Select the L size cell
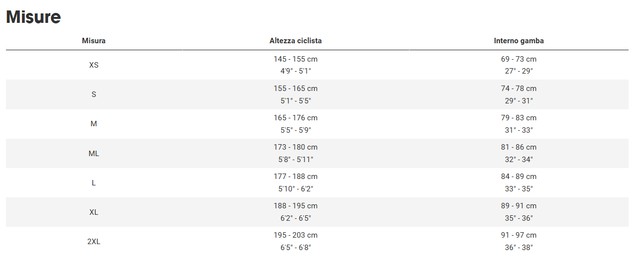 click(x=94, y=183)
